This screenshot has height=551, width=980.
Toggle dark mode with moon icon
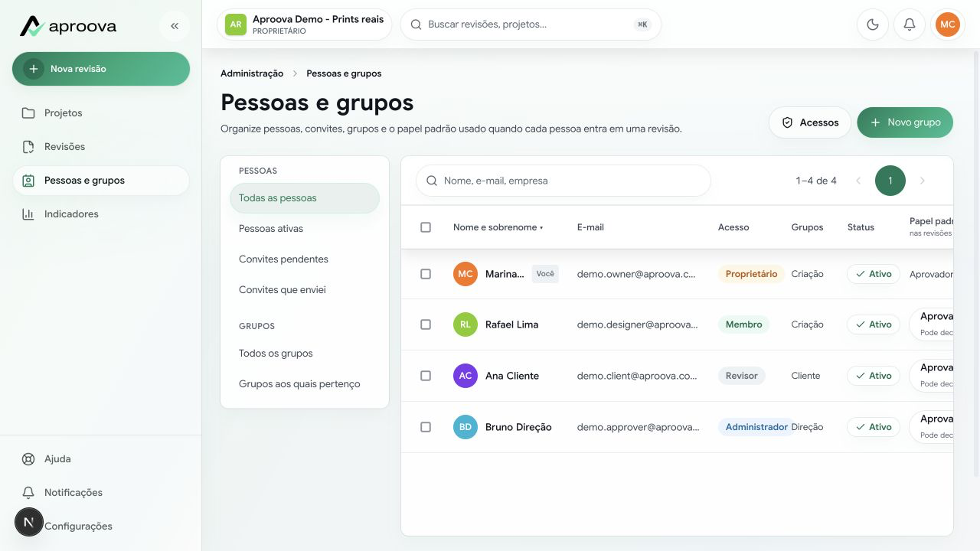pyautogui.click(x=873, y=24)
